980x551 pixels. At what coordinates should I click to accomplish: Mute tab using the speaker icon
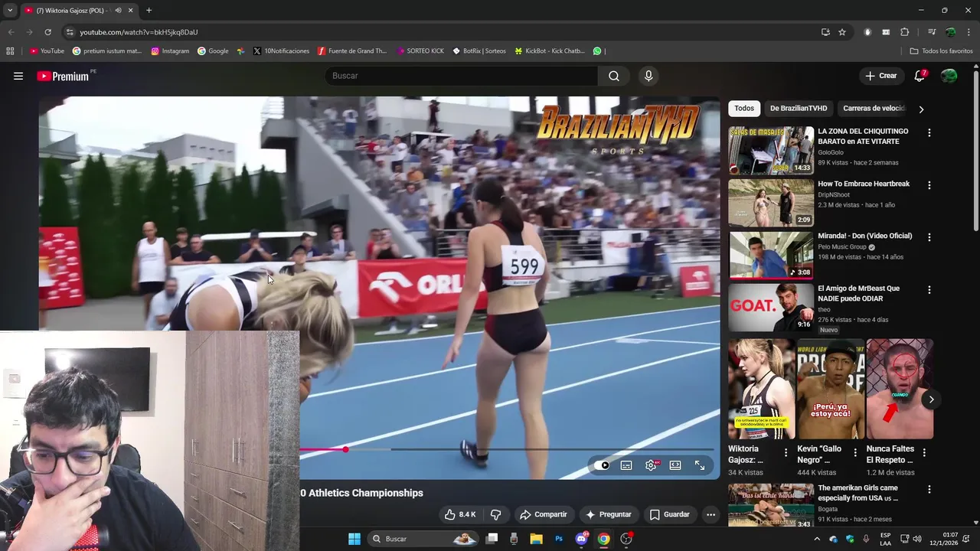(118, 11)
